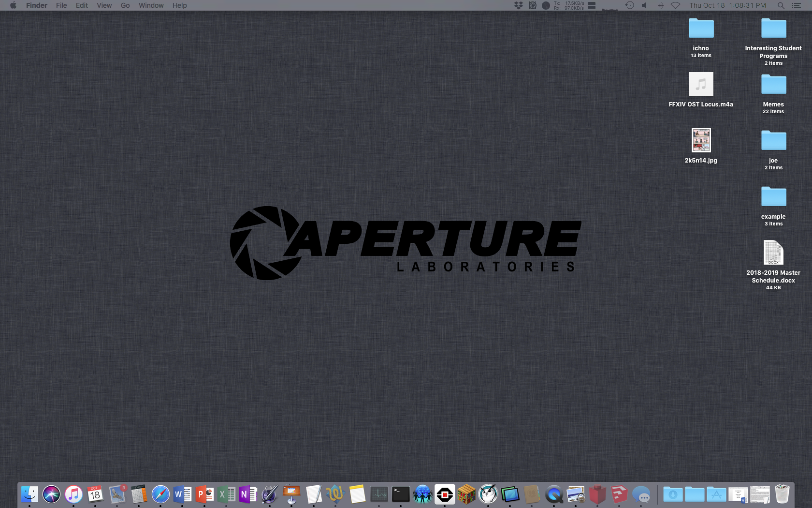Launch Siri from the dock
The image size is (812, 508).
point(51,494)
